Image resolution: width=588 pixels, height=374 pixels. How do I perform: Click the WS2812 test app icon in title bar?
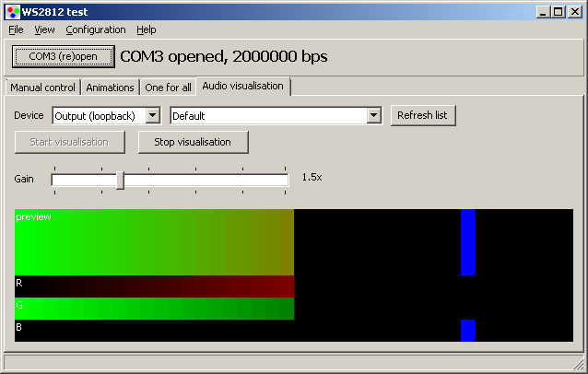click(x=13, y=12)
